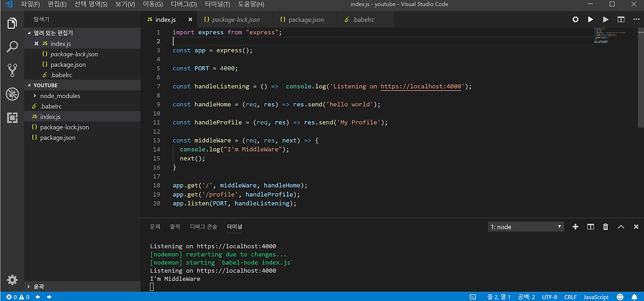
Task: Click the Manage gear icon in activity bar
Action: pos(12,280)
